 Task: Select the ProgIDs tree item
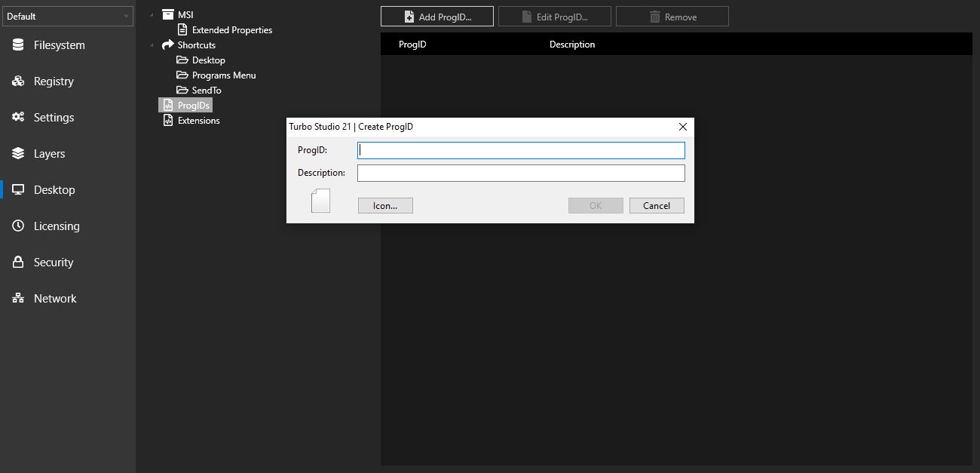pyautogui.click(x=194, y=106)
